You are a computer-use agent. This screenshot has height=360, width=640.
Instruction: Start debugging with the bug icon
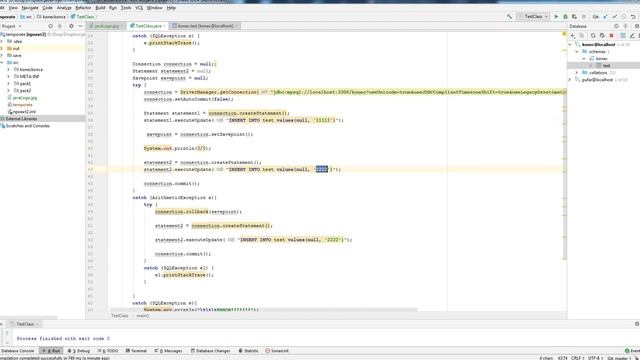point(565,17)
